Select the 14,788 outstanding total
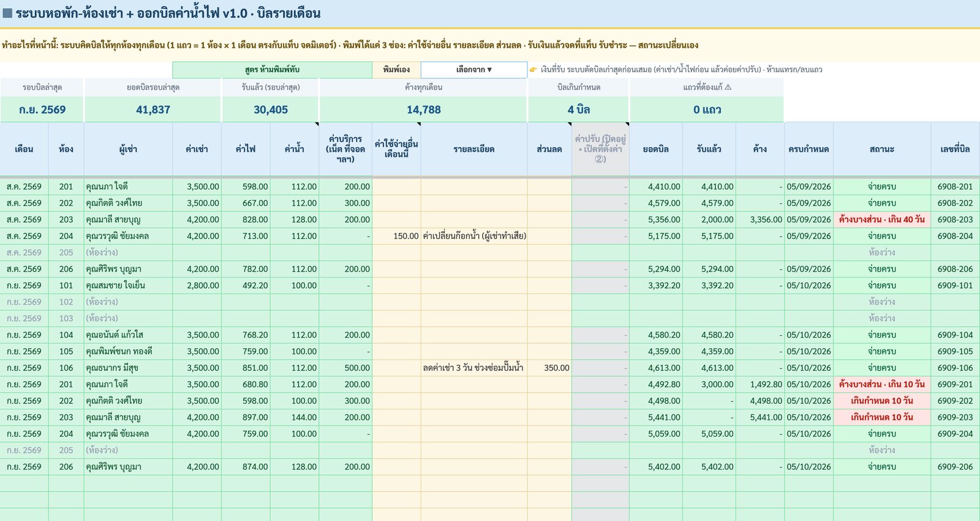980x521 pixels. 423,110
